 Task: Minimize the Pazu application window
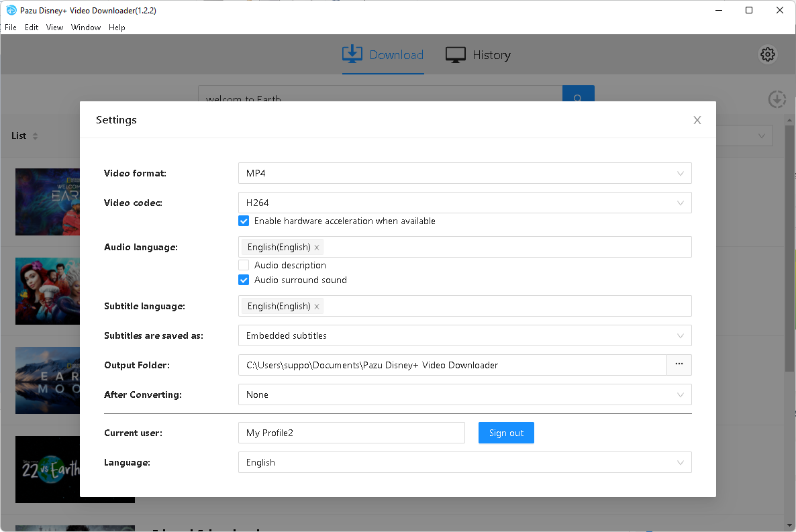coord(718,10)
